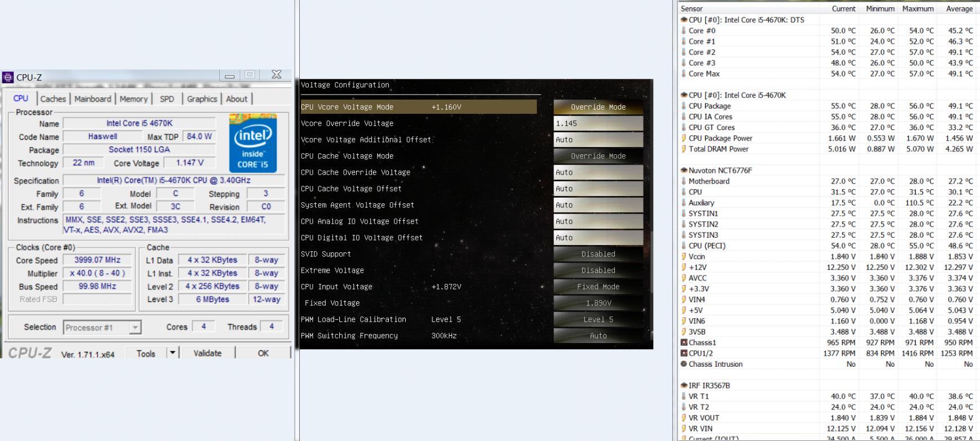Click the Motherboard temperature icon
The width and height of the screenshot is (980, 441).
click(x=684, y=181)
